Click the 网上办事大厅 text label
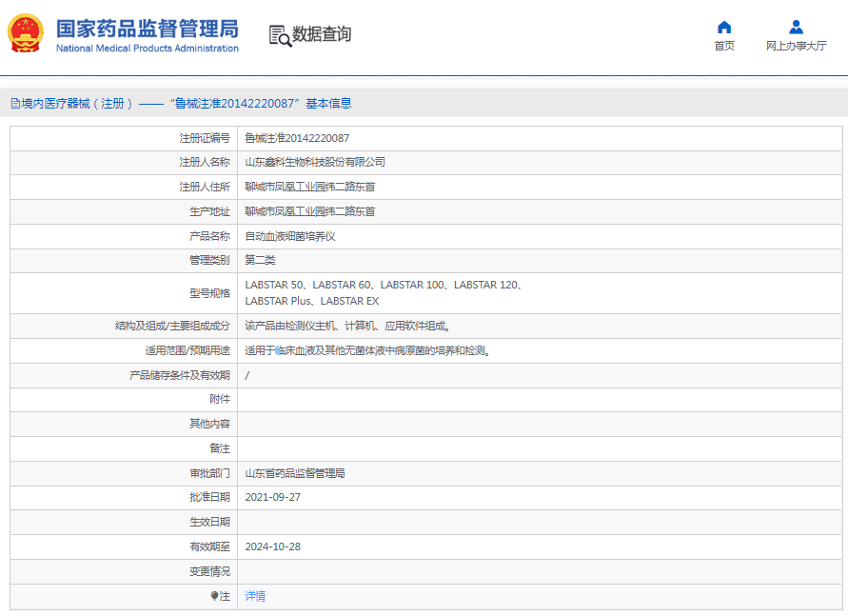The height and width of the screenshot is (616, 848). click(x=796, y=46)
